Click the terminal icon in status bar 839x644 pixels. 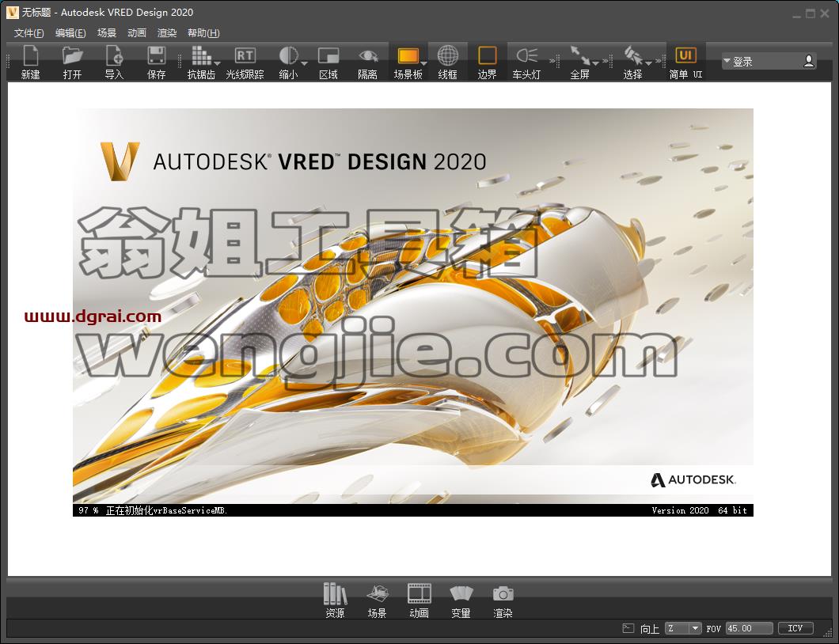[x=628, y=628]
